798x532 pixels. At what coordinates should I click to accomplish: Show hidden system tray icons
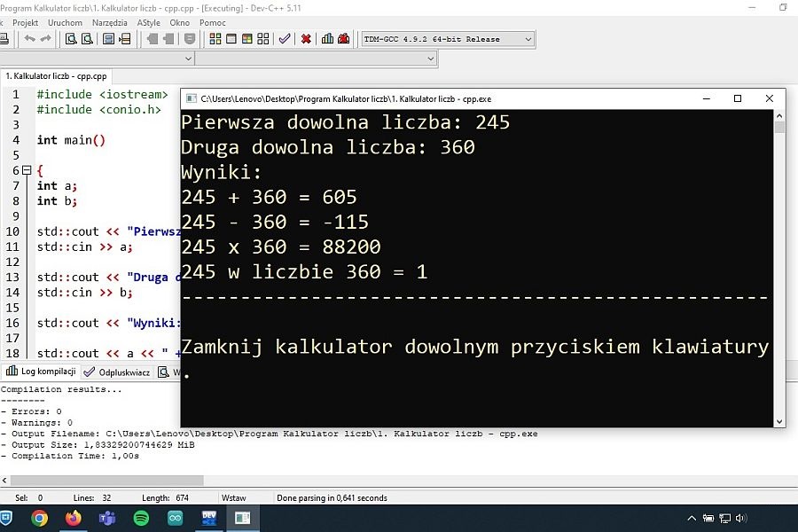(692, 518)
